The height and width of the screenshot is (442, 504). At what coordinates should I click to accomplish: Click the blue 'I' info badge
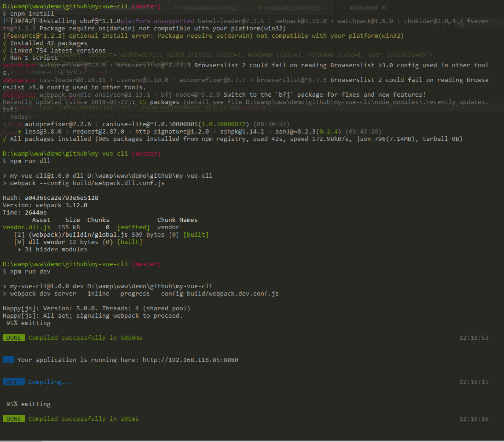(8, 360)
